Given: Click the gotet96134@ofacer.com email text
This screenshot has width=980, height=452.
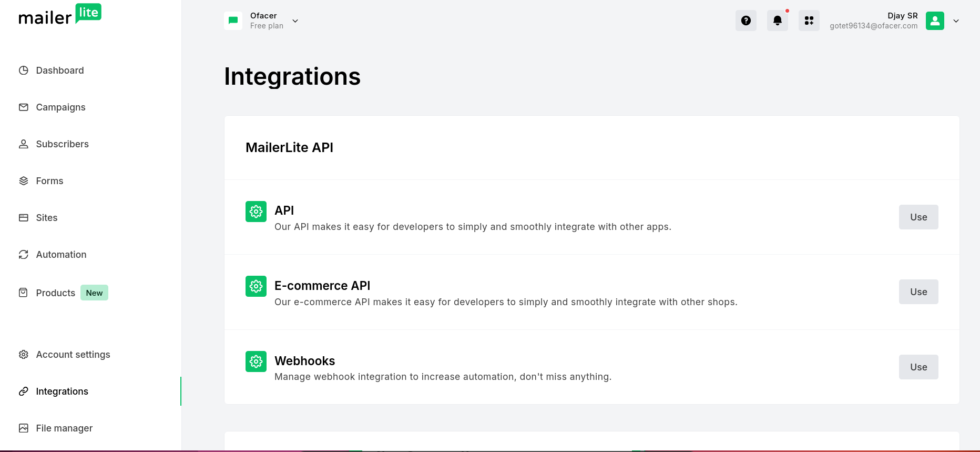Looking at the screenshot, I should (874, 26).
